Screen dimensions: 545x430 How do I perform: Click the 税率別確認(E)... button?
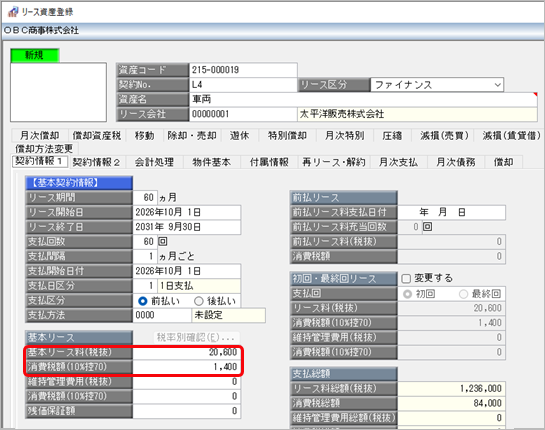point(196,338)
